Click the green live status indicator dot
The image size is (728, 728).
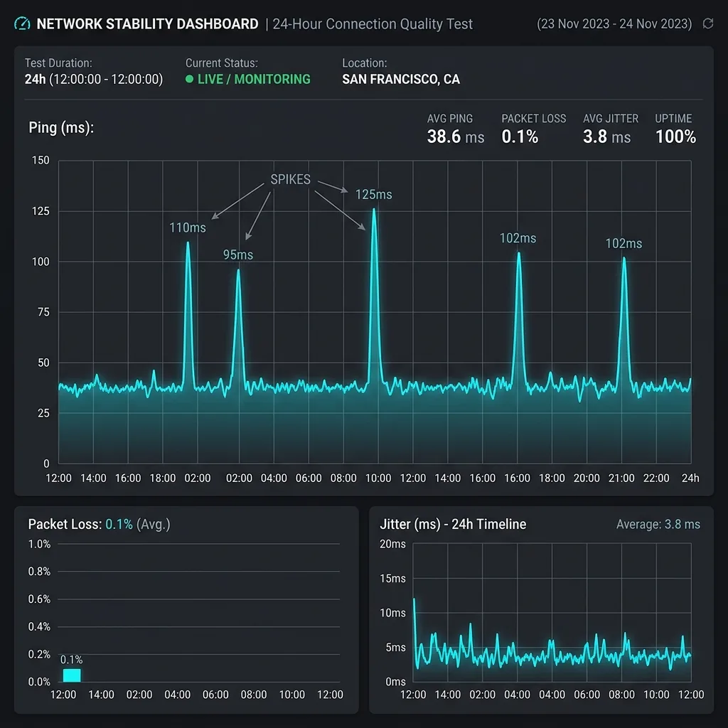tap(189, 79)
